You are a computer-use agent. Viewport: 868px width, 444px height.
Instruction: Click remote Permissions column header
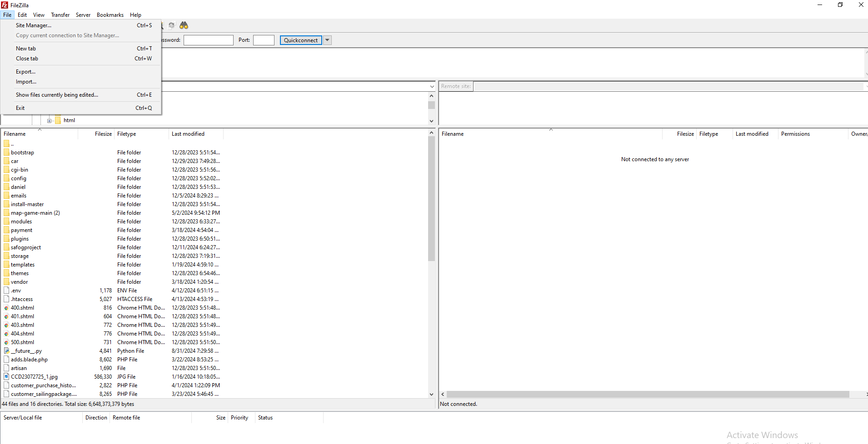(813, 134)
